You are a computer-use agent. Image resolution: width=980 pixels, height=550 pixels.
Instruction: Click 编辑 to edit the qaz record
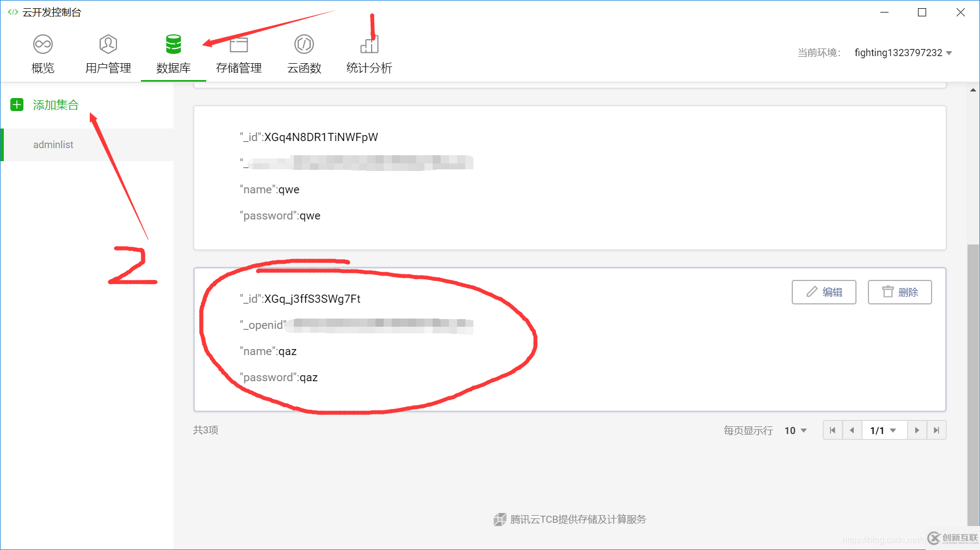(x=824, y=292)
